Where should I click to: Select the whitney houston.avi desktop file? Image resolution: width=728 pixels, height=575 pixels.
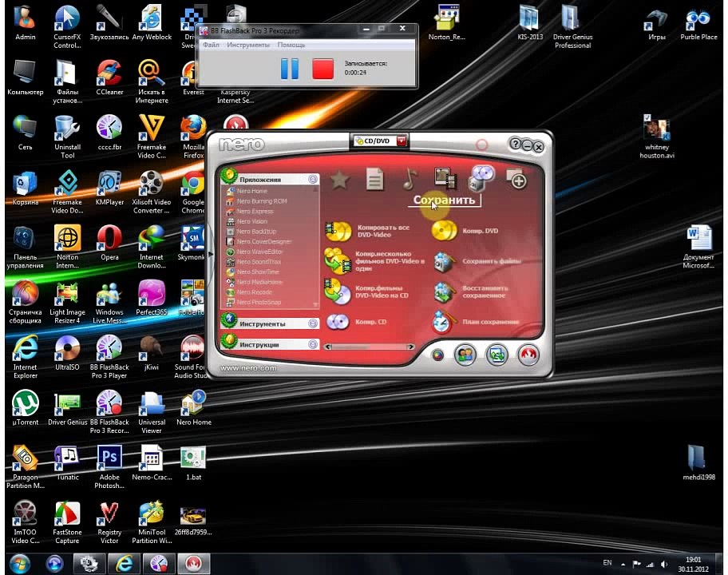tap(656, 137)
